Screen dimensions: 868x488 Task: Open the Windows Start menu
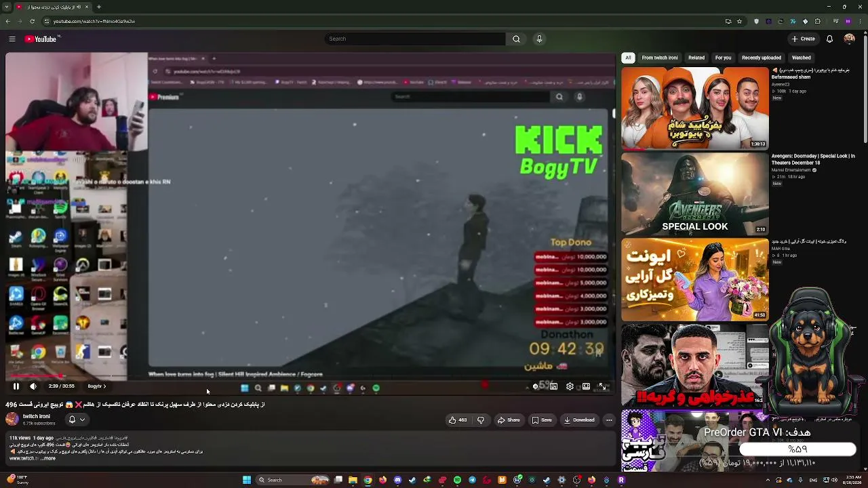247,480
